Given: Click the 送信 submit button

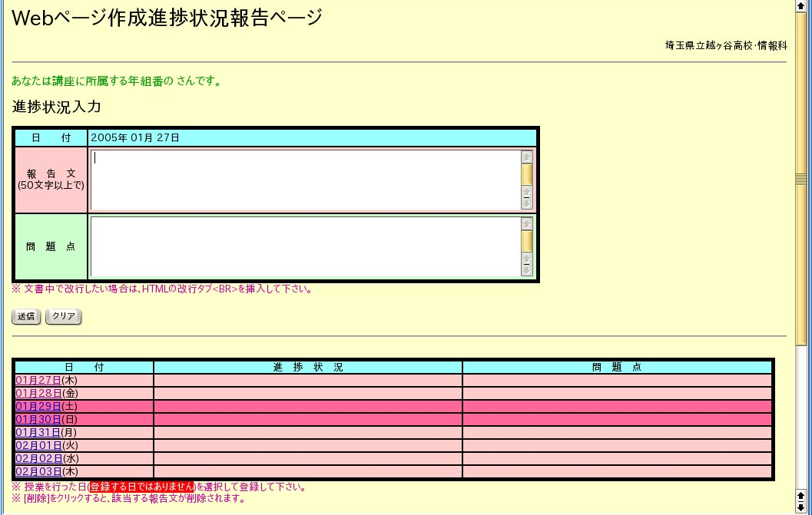Looking at the screenshot, I should click(x=26, y=317).
